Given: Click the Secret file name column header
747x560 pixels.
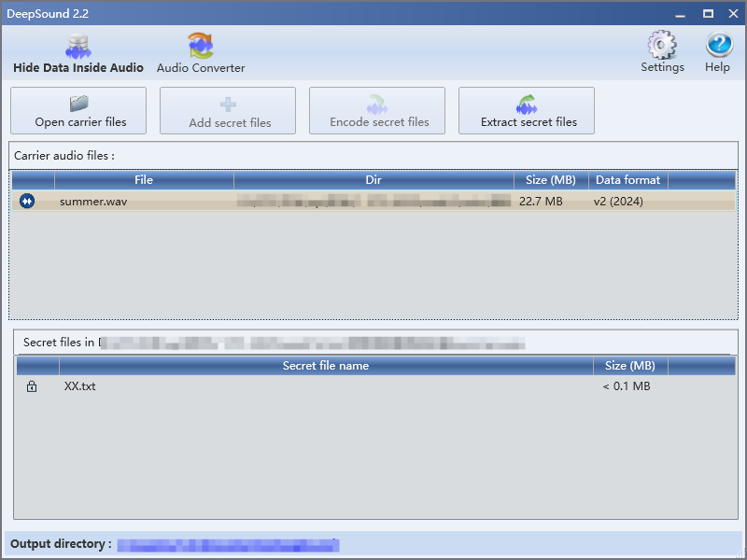Looking at the screenshot, I should (326, 366).
